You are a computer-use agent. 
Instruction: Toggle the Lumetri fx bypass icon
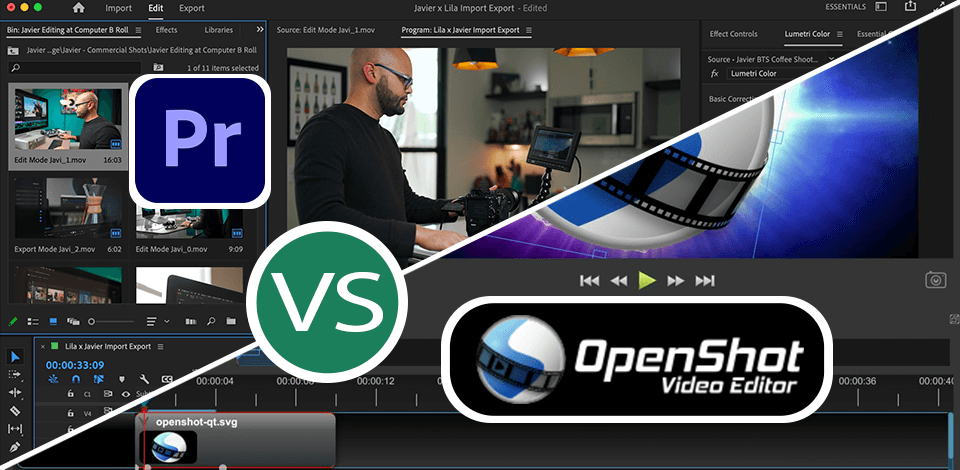click(x=714, y=73)
